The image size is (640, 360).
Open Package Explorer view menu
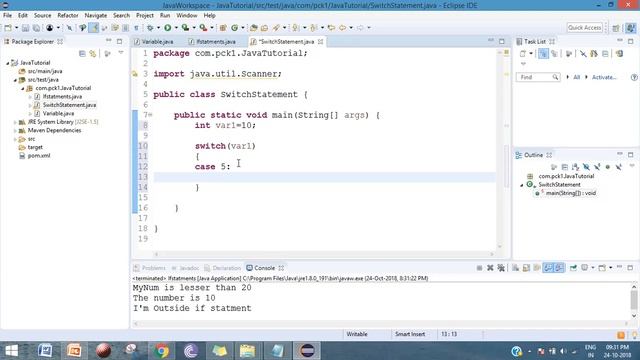coord(121,53)
